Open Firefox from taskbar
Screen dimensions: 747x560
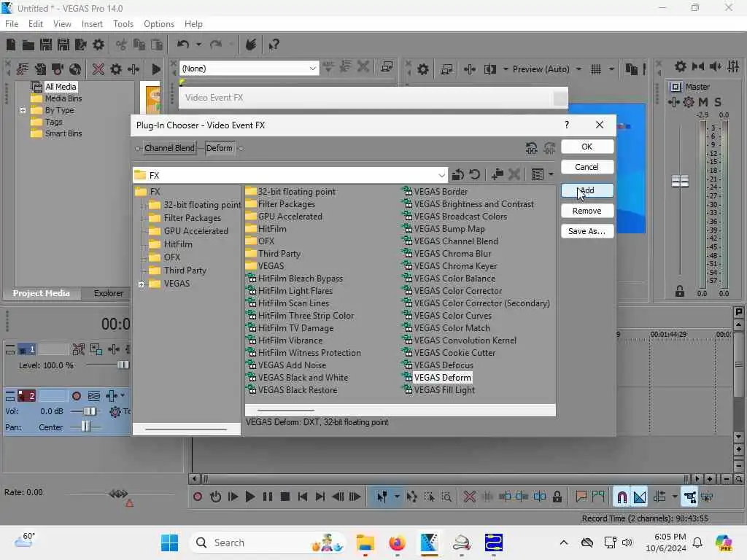coord(398,542)
